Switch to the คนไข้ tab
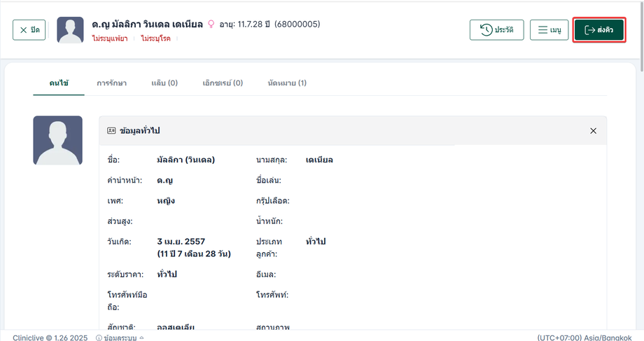Image resolution: width=644 pixels, height=341 pixels. 59,83
